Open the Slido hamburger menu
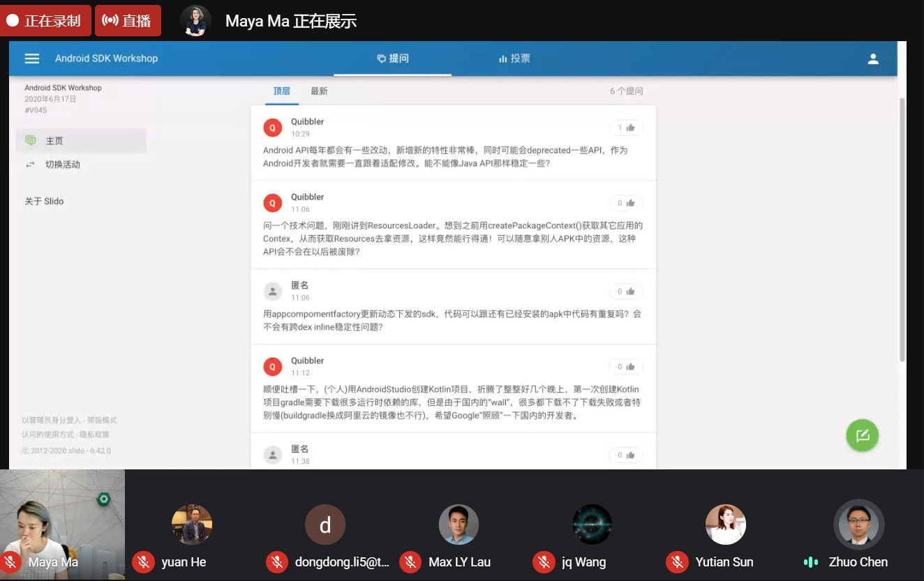Screen dimensions: 924x581 pyautogui.click(x=32, y=59)
